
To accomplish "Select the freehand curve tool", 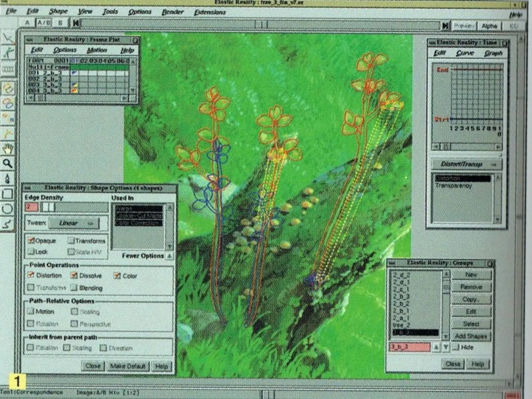I will [x=8, y=224].
